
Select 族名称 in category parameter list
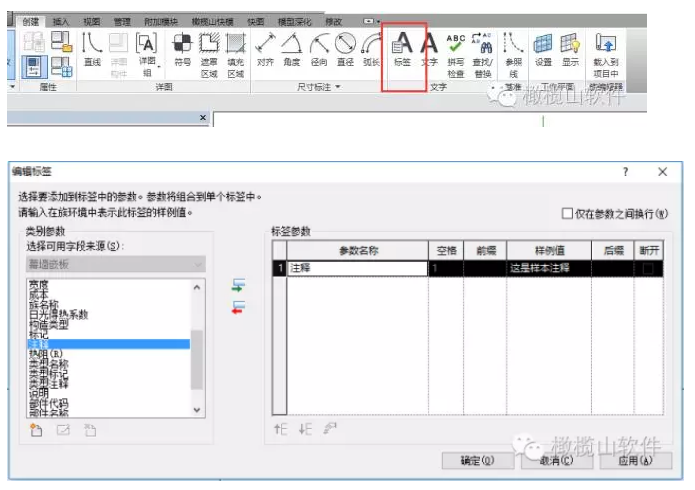(43, 305)
